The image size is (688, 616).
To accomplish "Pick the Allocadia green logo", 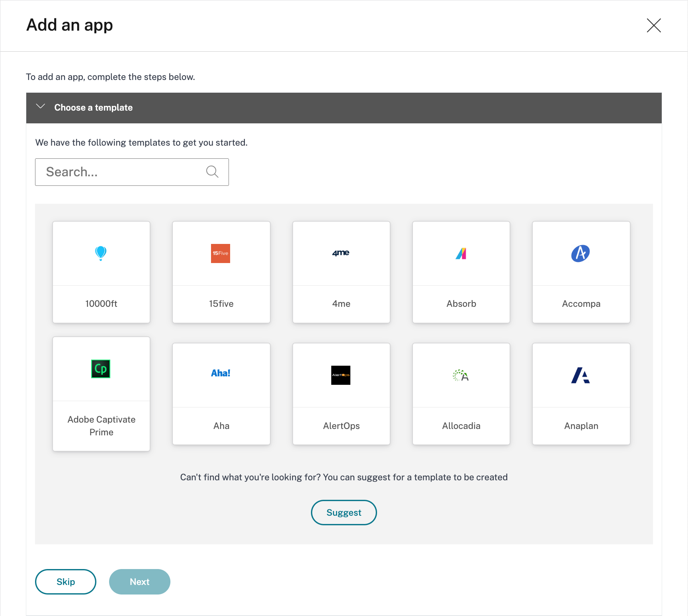I will click(461, 375).
